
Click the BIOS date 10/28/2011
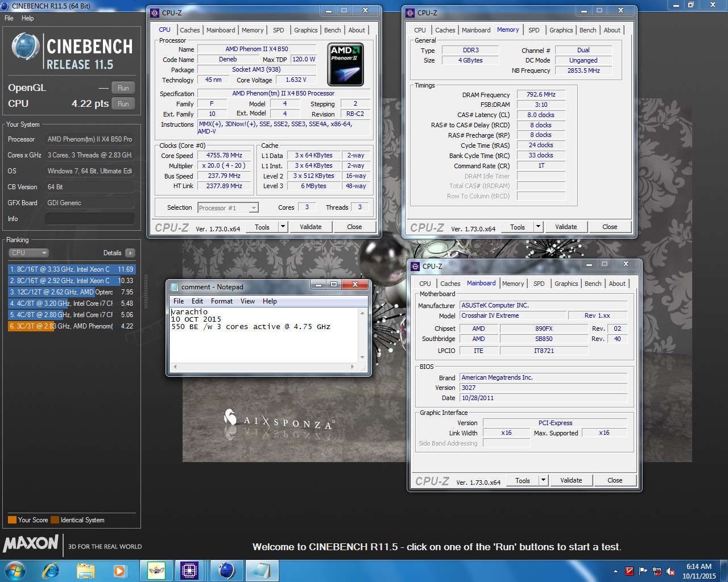[x=543, y=398]
